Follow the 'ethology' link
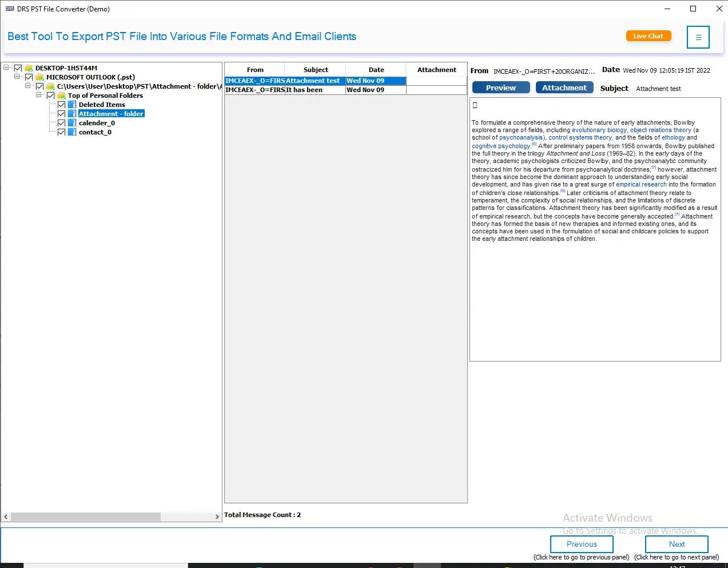 point(673,138)
